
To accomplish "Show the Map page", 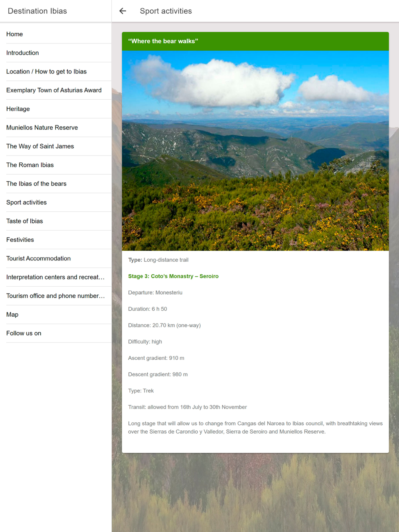I will (56, 315).
